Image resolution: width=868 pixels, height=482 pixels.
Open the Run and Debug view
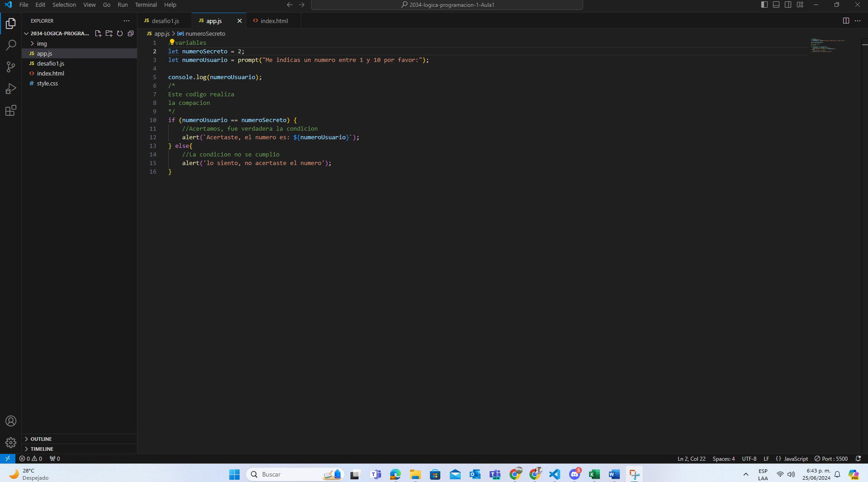(x=11, y=89)
